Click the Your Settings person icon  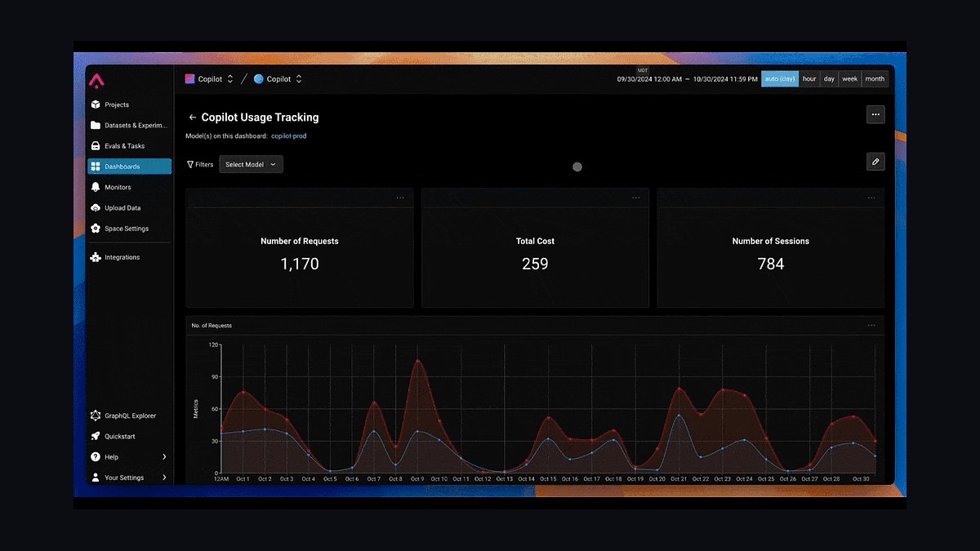96,478
